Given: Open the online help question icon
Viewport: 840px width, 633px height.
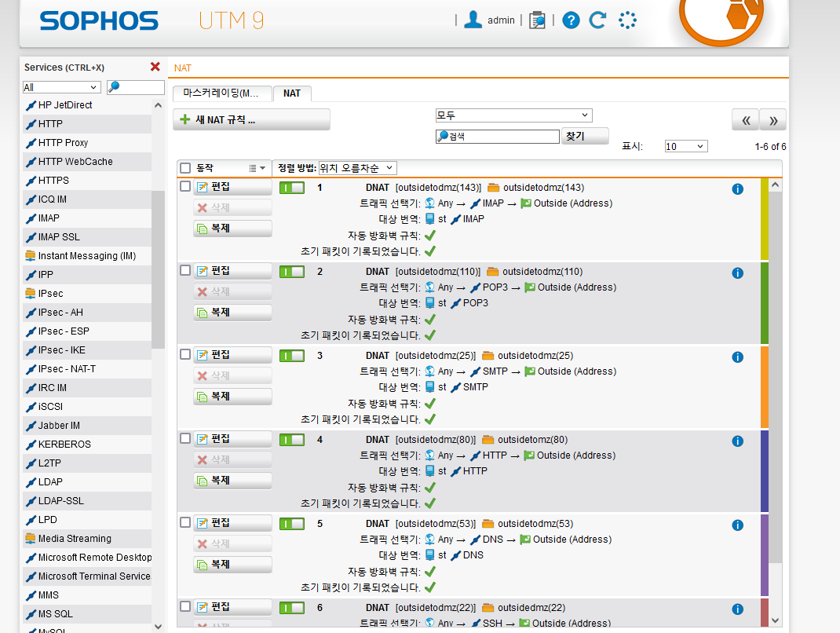Looking at the screenshot, I should 571,20.
